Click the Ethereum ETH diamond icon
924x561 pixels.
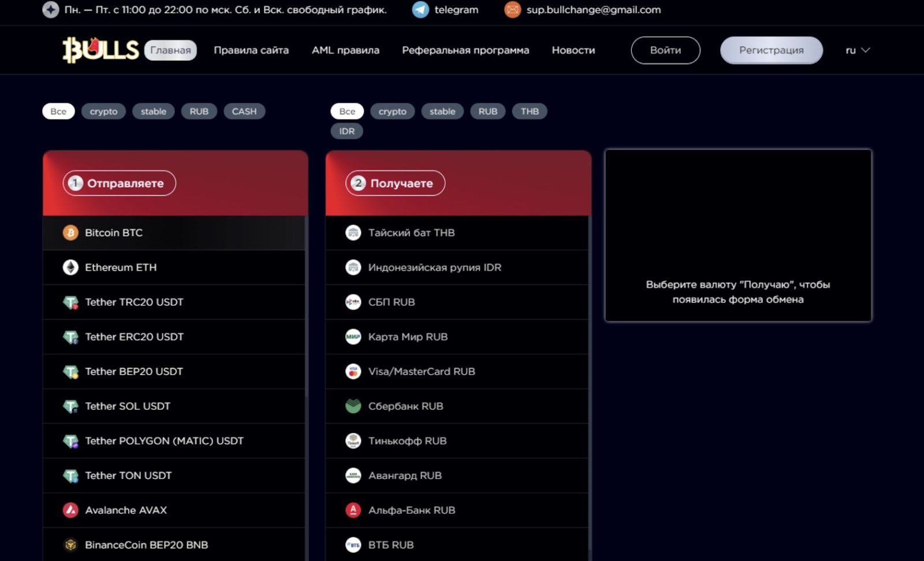70,267
